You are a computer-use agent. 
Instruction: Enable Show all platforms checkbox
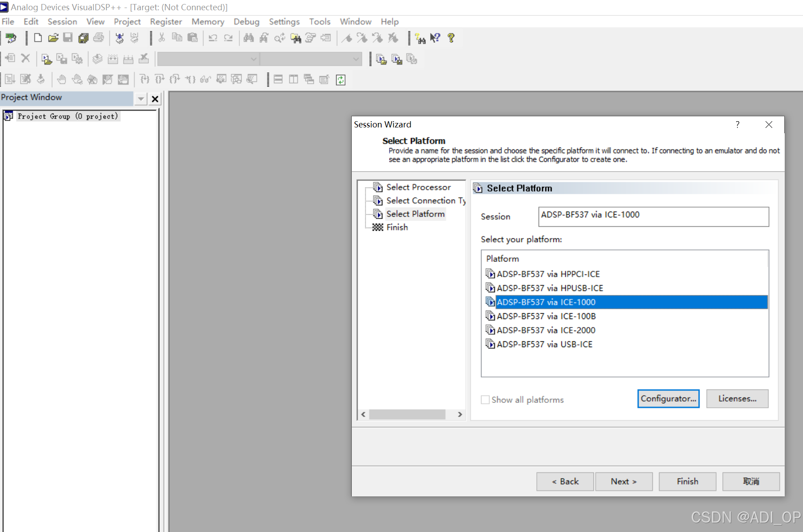pyautogui.click(x=485, y=400)
